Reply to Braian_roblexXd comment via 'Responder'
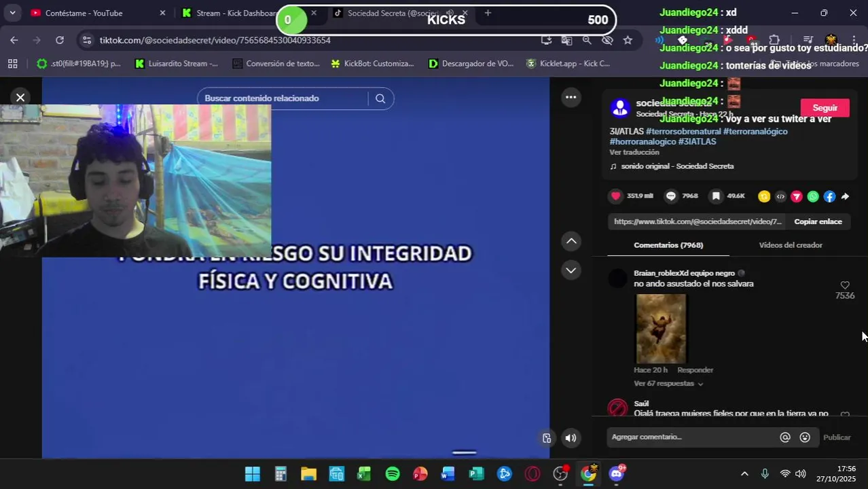The image size is (868, 489). point(695,370)
